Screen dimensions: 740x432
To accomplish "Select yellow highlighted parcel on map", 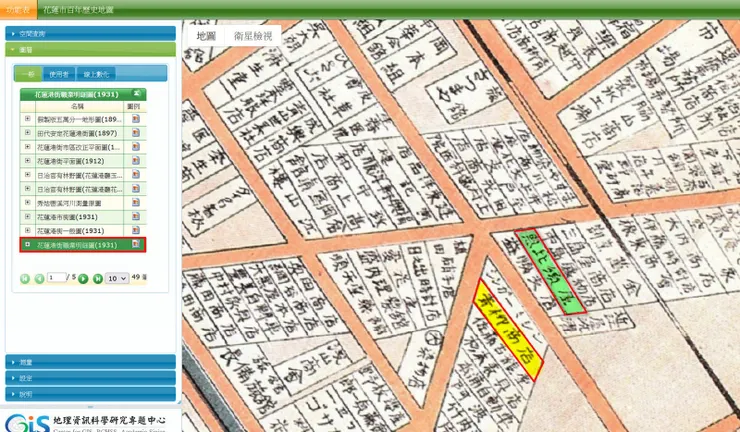I will (x=508, y=329).
